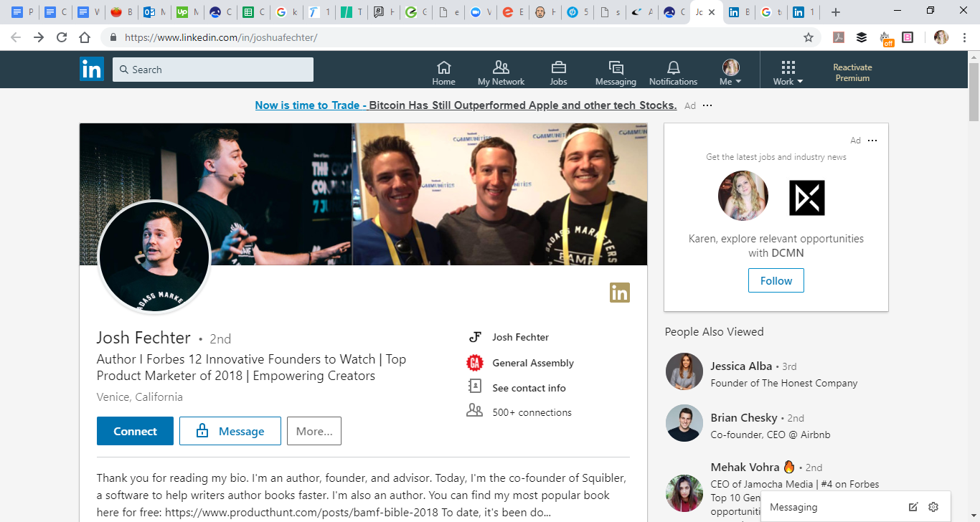Expand the Work apps grid menu
The image size is (980, 522).
788,72
